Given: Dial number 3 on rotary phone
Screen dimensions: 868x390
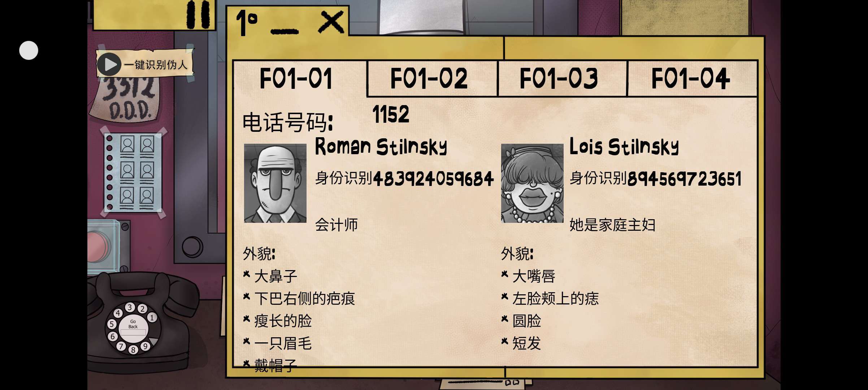Looking at the screenshot, I should click(x=130, y=307).
